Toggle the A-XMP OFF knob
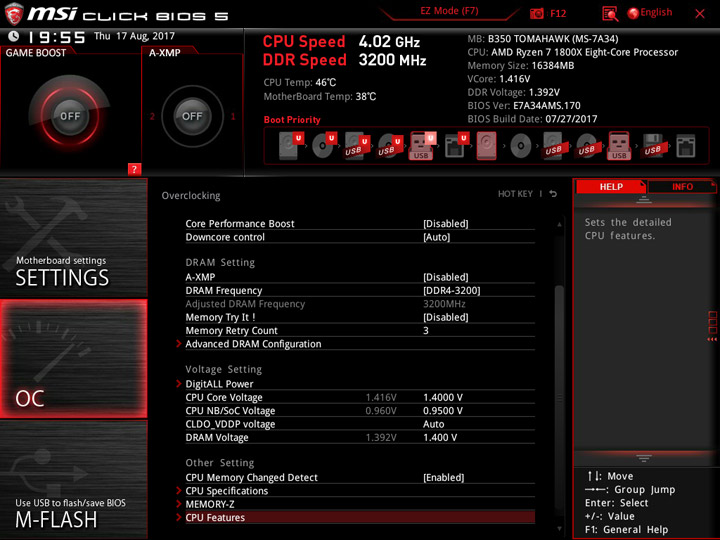This screenshot has width=720, height=540. coord(192,116)
